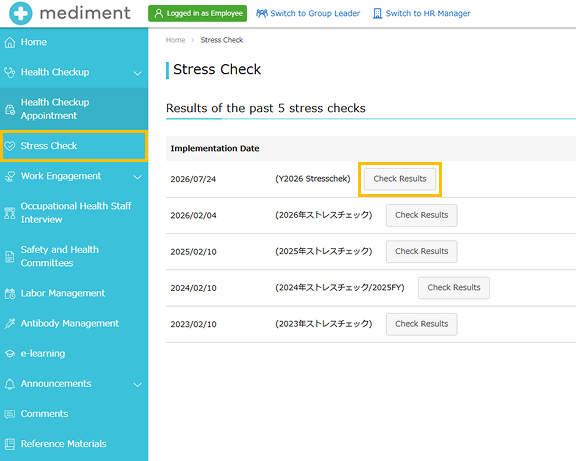Screen dimensions: 576x461
Task: Click the Health Checkup stethoscope icon
Action: tap(10, 72)
